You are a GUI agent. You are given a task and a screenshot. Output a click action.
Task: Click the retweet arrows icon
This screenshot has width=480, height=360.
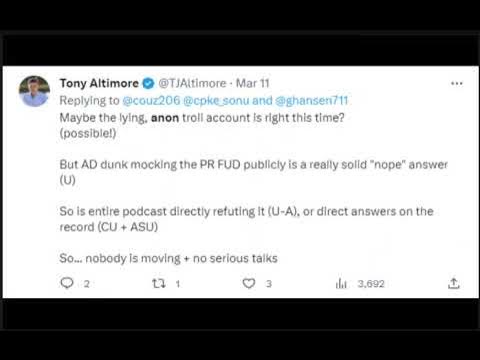coord(158,284)
